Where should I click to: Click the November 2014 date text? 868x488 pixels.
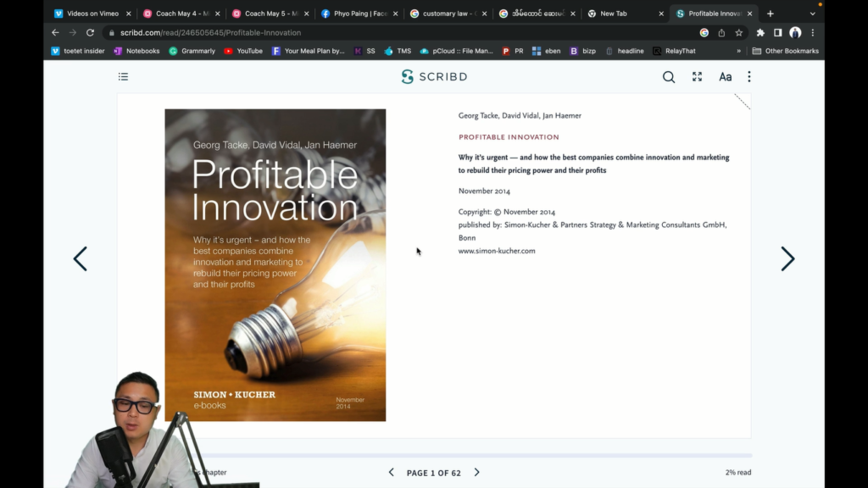click(484, 191)
